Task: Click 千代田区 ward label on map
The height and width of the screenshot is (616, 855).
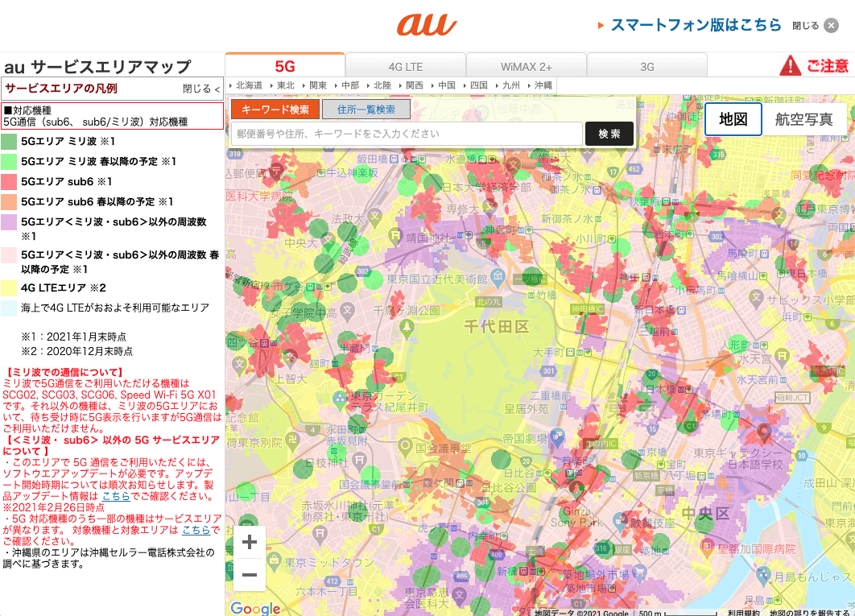Action: pos(496,326)
